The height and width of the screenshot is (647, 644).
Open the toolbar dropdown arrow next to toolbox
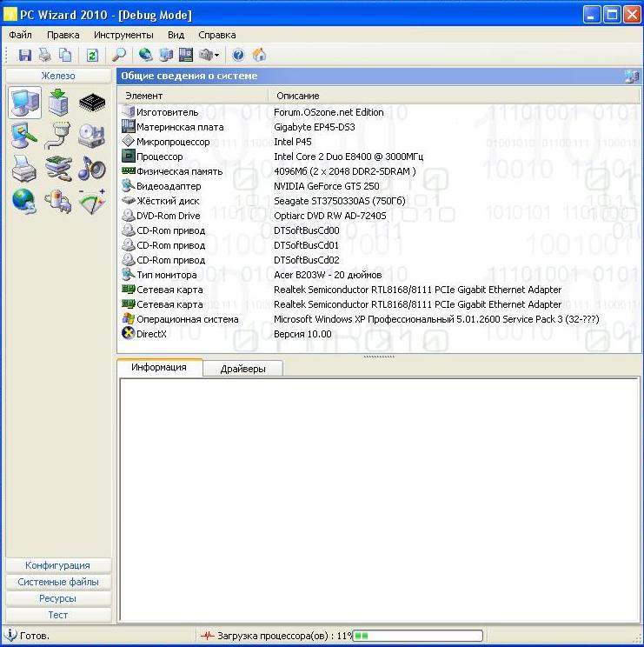tap(216, 56)
